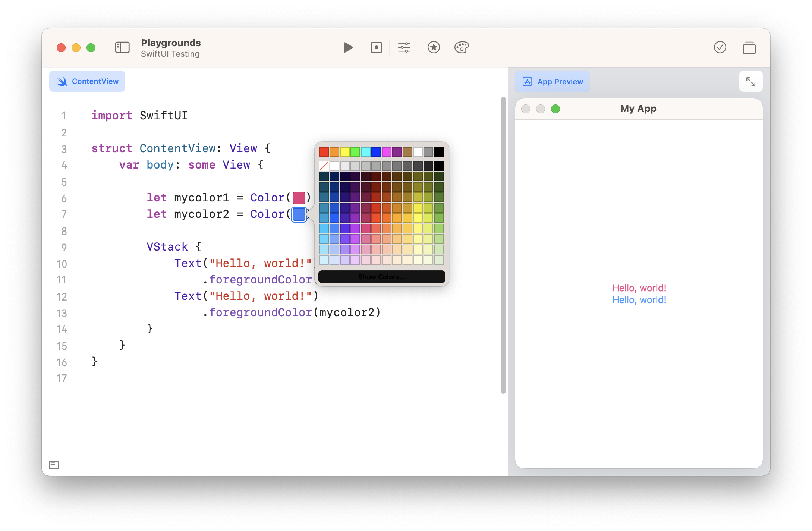This screenshot has width=812, height=531.
Task: Run the playground with the play button
Action: pos(348,47)
